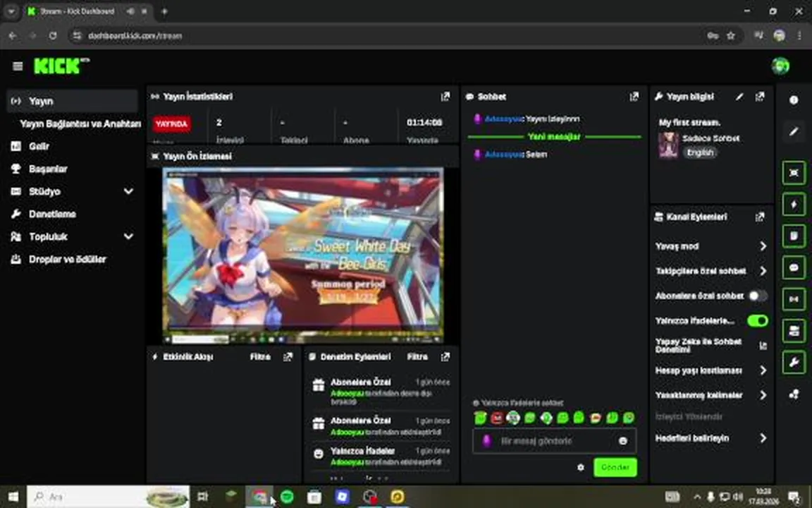Viewport: 812px width, 508px height.
Task: Open Filtre in Etkinlik Akışı panel
Action: pyautogui.click(x=260, y=356)
